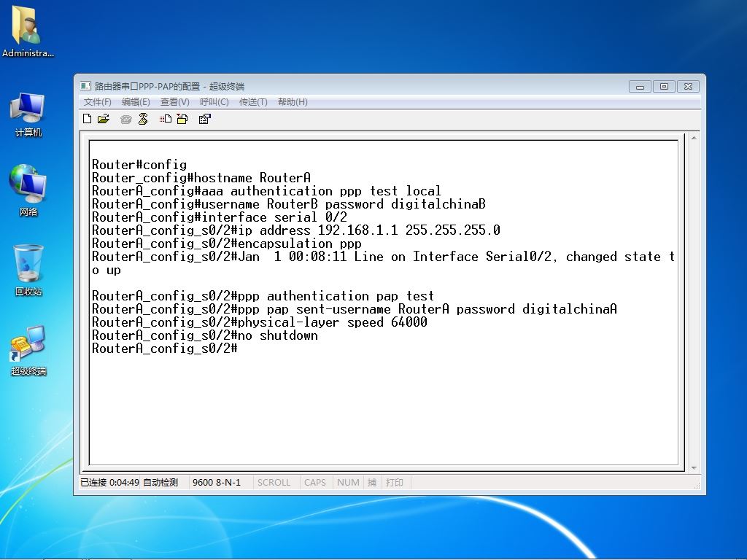Viewport: 747px width, 560px height.
Task: Click the Properties toolbar icon
Action: pos(205,119)
